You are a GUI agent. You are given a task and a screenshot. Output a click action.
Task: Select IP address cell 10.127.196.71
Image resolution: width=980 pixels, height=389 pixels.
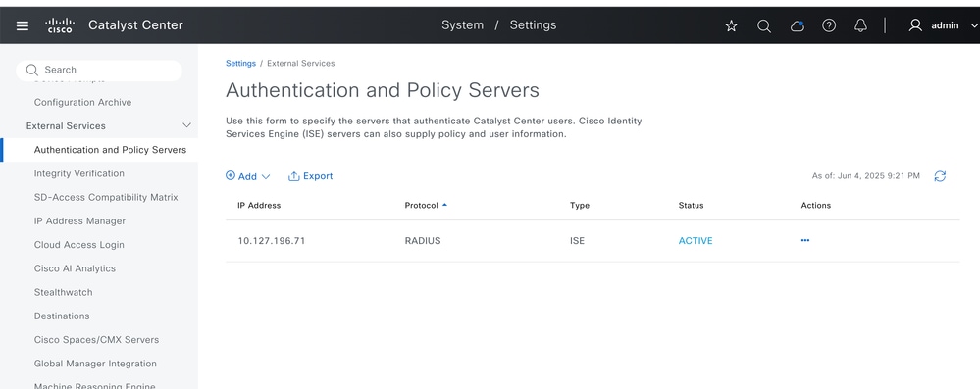point(272,240)
